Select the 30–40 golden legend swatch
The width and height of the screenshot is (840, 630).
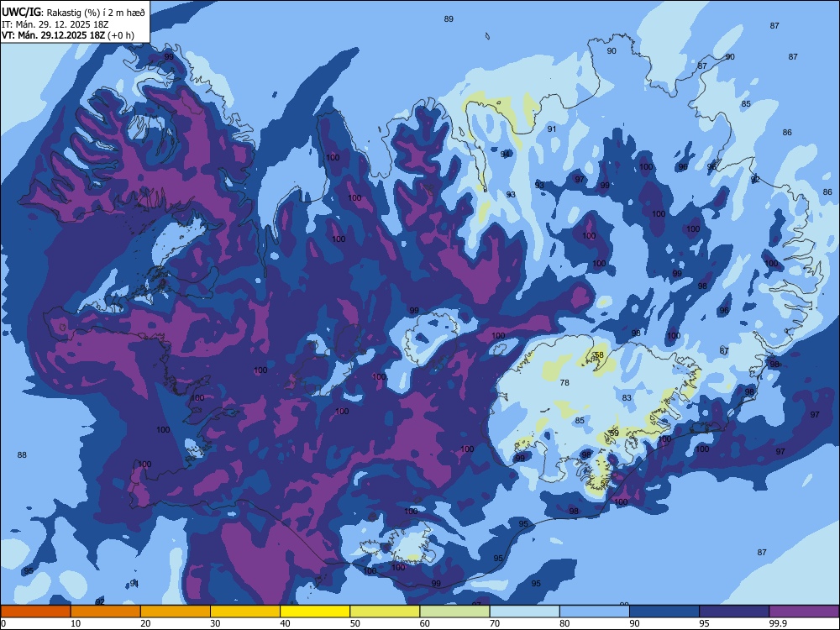pyautogui.click(x=245, y=612)
